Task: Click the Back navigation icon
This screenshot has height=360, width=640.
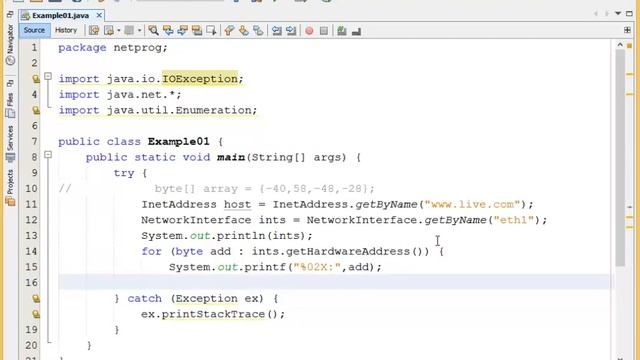Action: point(109,31)
